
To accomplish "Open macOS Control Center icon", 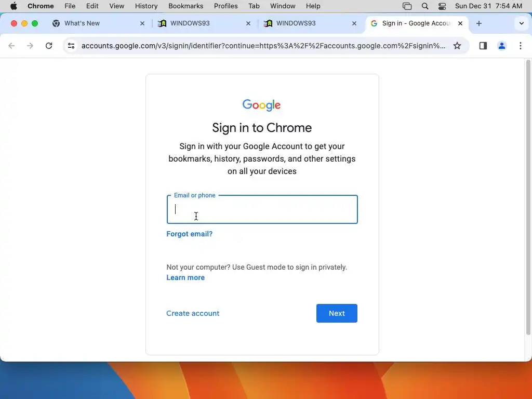I will tap(442, 6).
